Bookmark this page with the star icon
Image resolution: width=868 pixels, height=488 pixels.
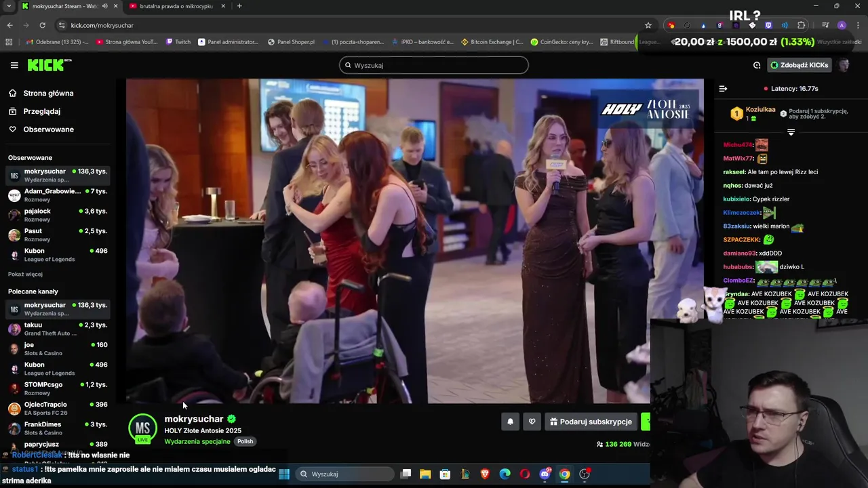(648, 25)
